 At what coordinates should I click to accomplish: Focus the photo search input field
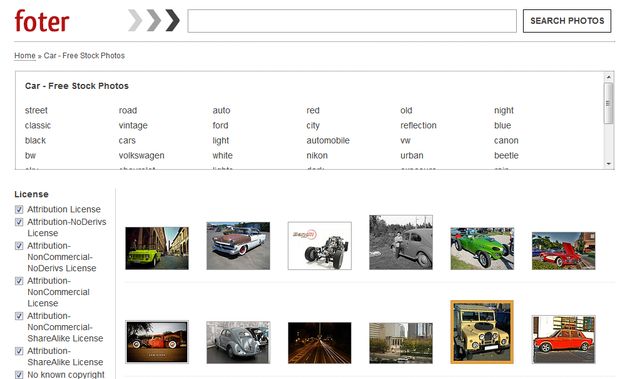pos(352,21)
